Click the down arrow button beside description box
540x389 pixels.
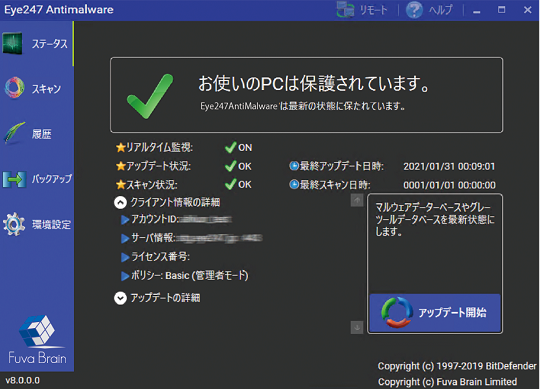(x=357, y=327)
